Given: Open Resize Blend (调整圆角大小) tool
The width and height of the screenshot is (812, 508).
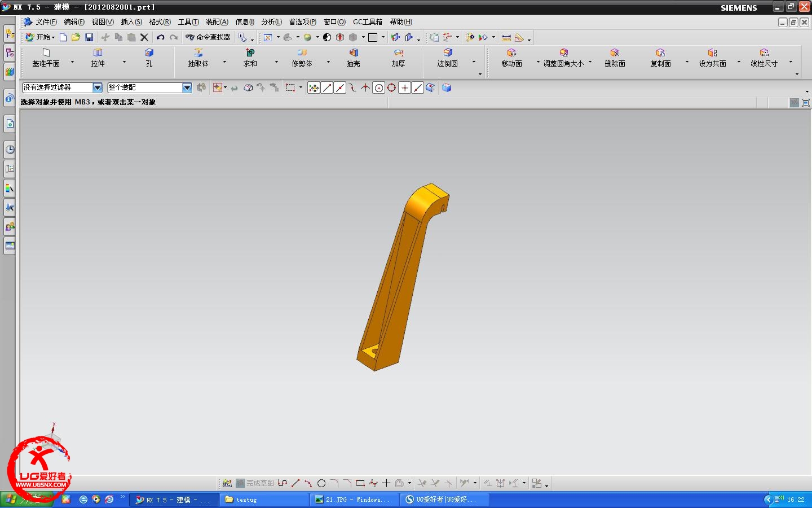Looking at the screenshot, I should (563, 58).
